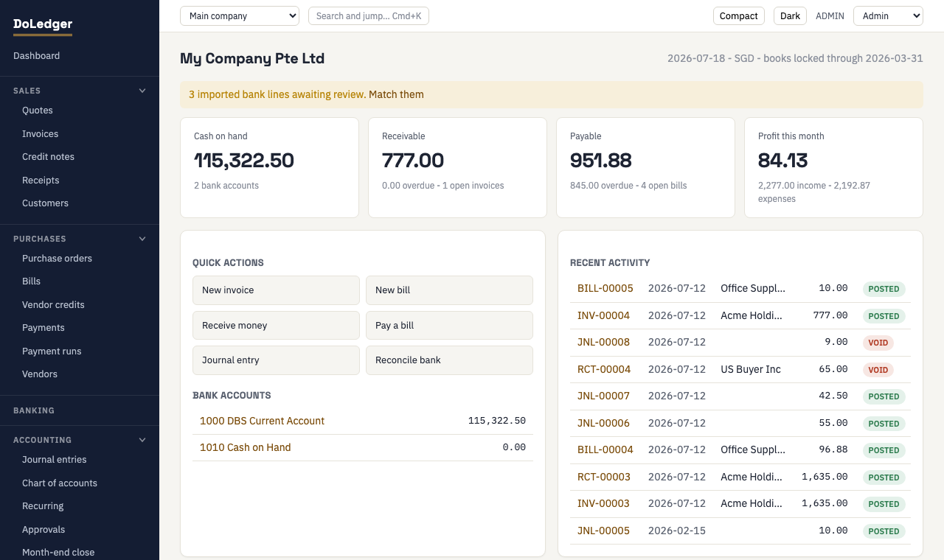This screenshot has height=560, width=944.
Task: Click the New bill quick action
Action: (x=449, y=290)
